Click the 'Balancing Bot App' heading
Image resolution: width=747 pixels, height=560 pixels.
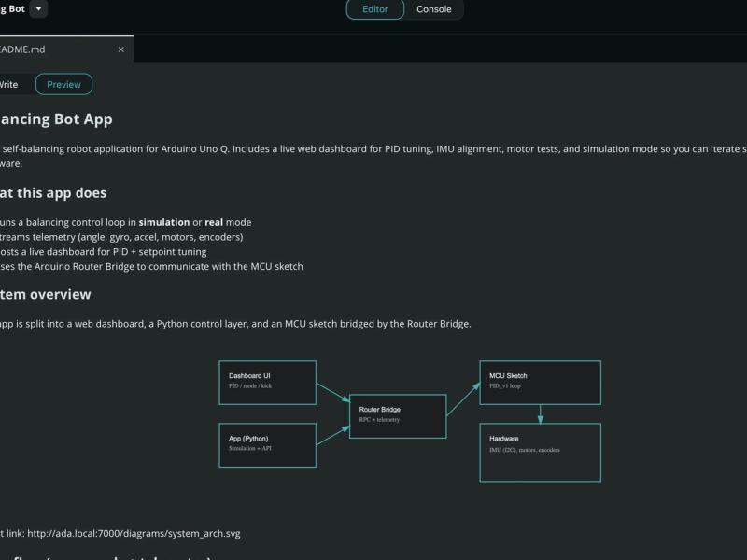coord(56,119)
